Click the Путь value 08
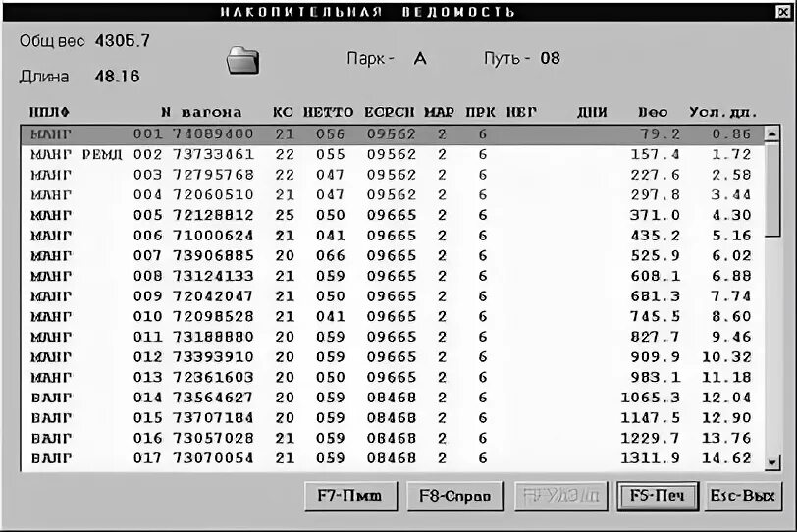 coord(550,59)
